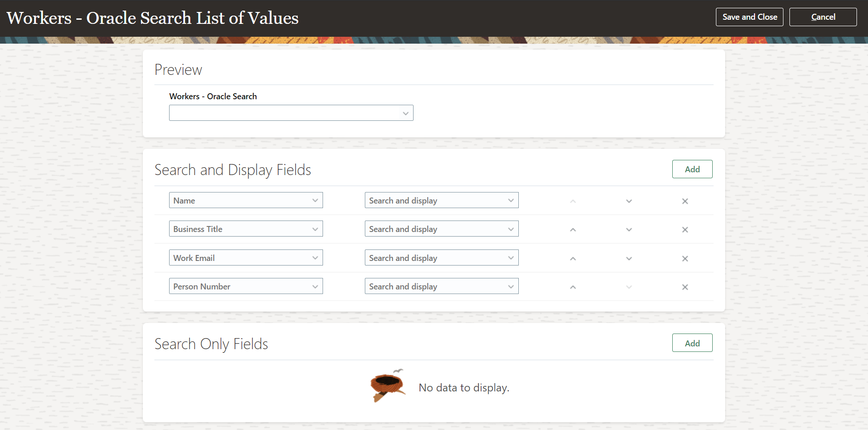
Task: Move Name row down
Action: (629, 201)
